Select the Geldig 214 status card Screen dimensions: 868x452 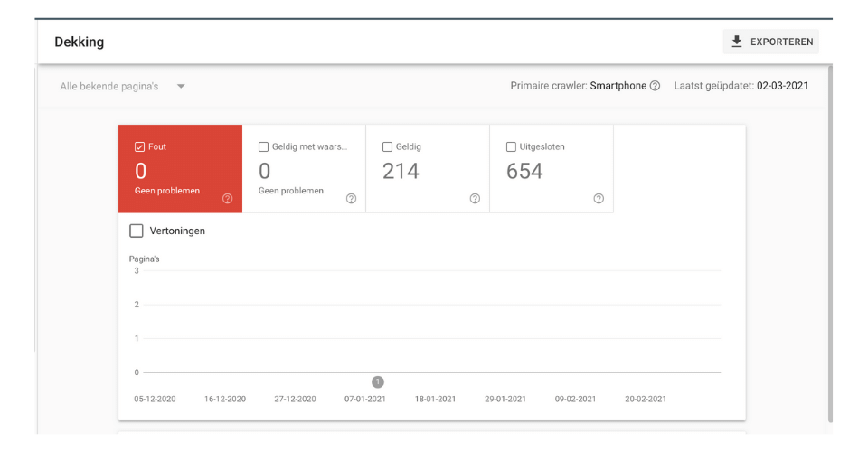pyautogui.click(x=428, y=169)
